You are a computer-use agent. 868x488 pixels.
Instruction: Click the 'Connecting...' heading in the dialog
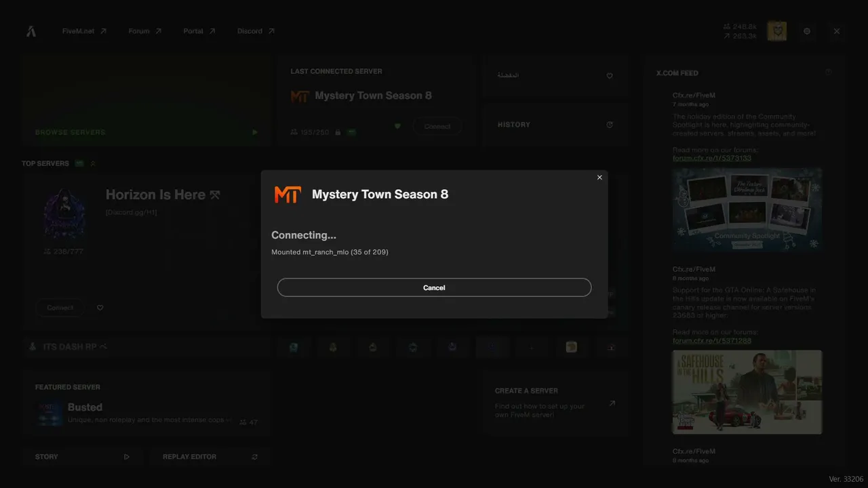tap(304, 235)
